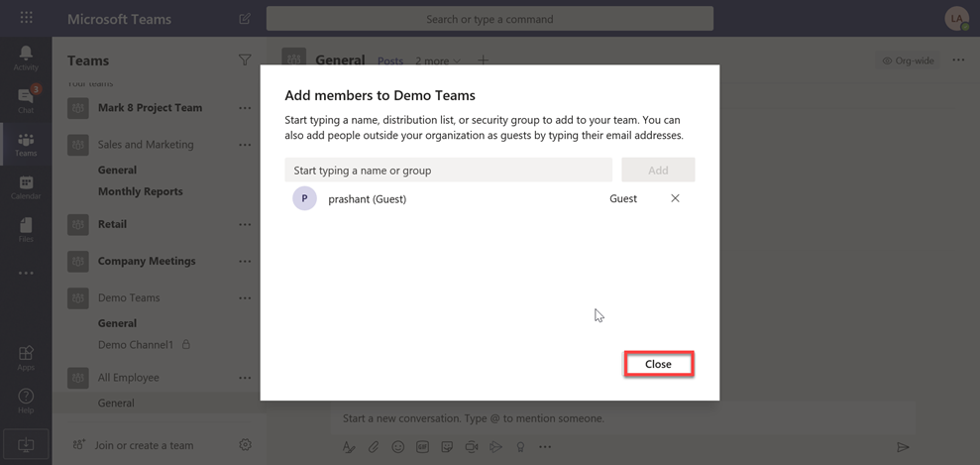Open the Monthly Reports channel
The image size is (980, 465).
[x=141, y=191]
